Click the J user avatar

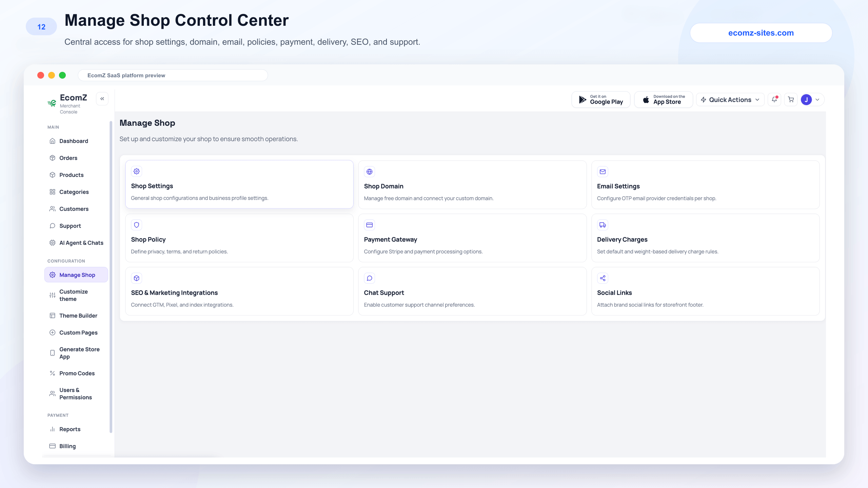point(806,100)
